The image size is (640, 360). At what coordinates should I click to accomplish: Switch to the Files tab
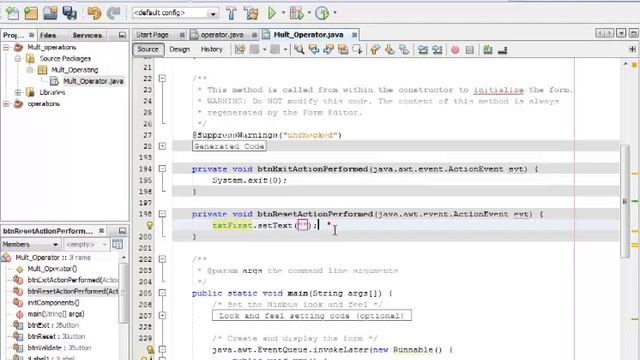click(x=48, y=36)
